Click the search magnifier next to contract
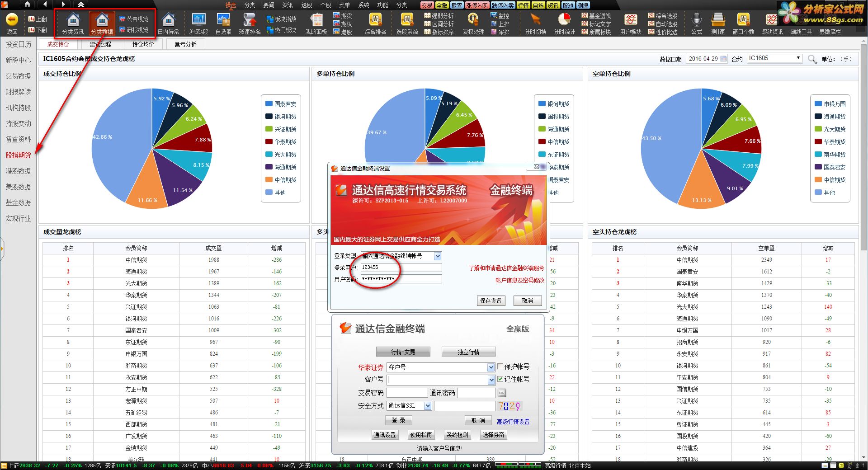Screen dimensions: 868x470 click(x=812, y=59)
